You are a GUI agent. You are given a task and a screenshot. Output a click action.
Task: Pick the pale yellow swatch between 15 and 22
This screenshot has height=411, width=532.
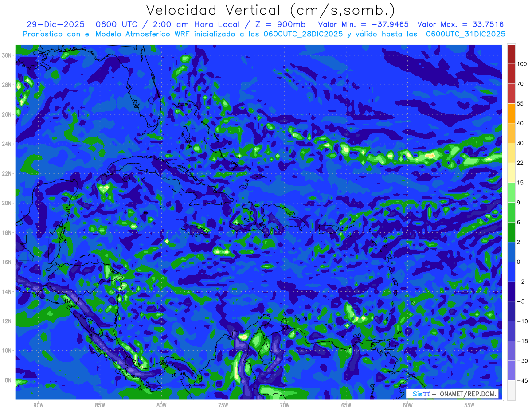pos(512,172)
